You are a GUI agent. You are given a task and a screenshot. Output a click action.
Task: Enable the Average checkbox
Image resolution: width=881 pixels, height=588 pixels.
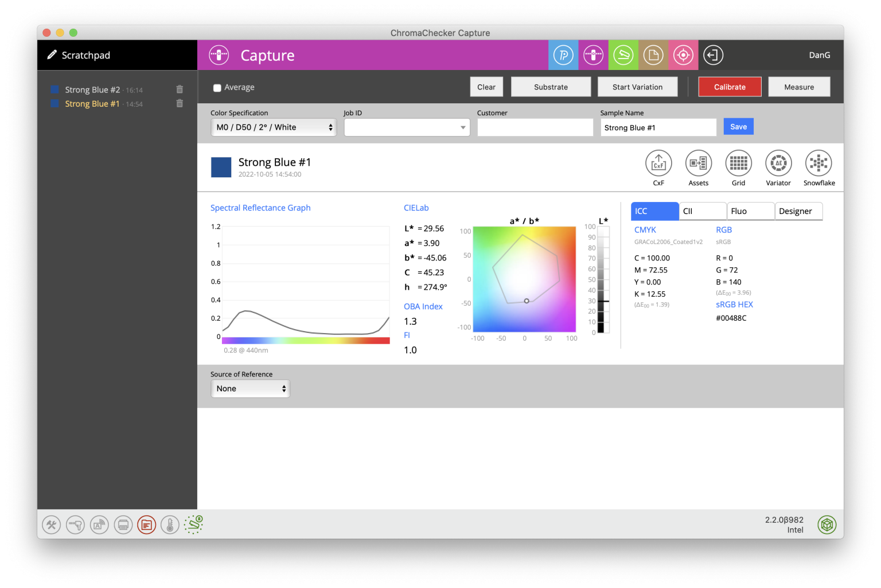217,87
